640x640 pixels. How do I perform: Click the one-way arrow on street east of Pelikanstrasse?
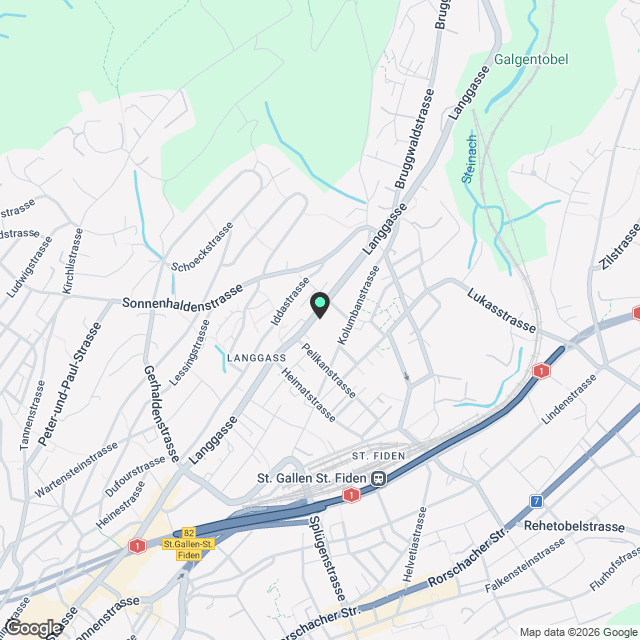pos(406,376)
